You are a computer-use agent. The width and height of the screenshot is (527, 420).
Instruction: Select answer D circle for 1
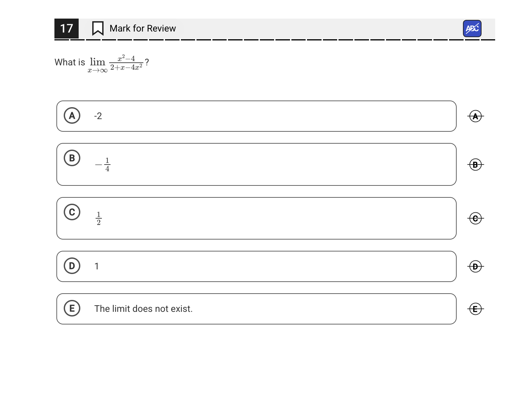72,266
